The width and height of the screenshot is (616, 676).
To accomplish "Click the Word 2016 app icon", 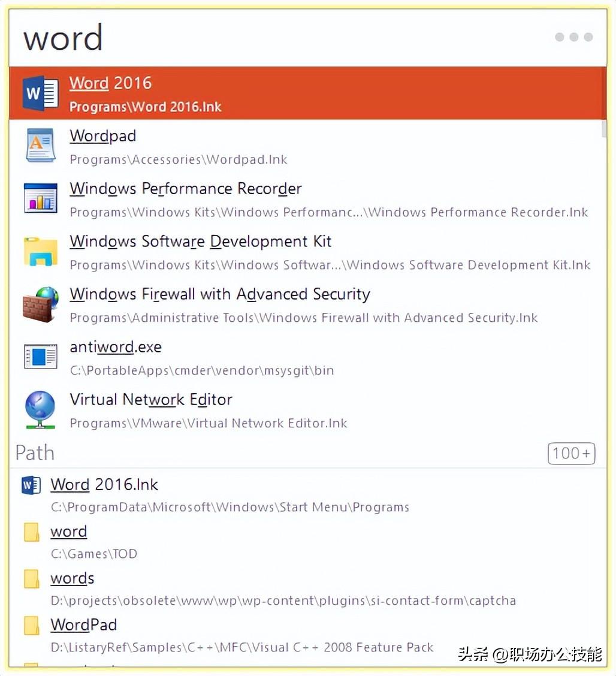I will [40, 93].
